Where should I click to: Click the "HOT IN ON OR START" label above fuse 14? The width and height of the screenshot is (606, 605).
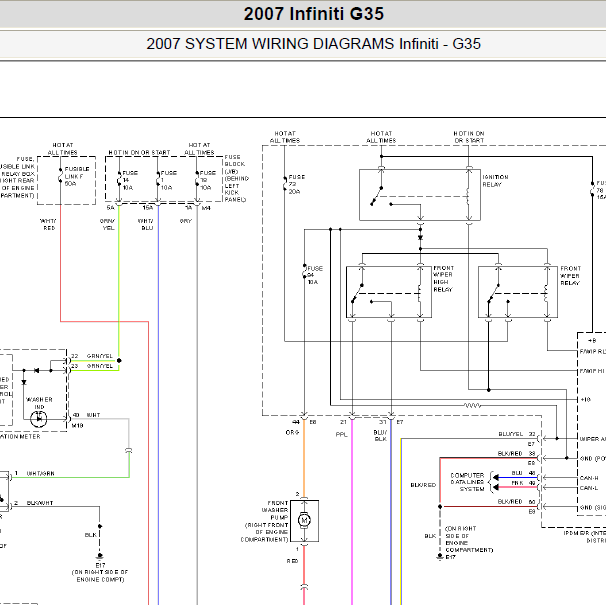139,153
